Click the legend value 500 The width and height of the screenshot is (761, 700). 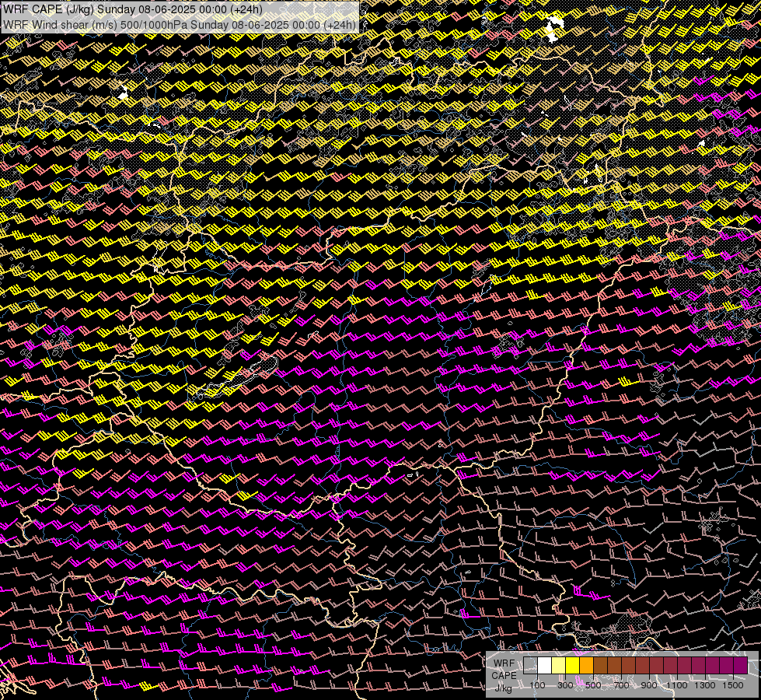593,685
